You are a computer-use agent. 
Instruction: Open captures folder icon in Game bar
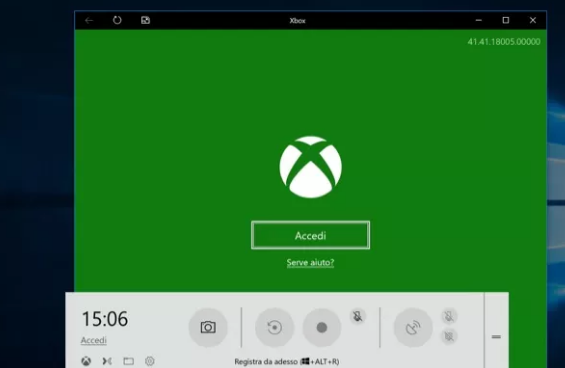[x=129, y=361]
